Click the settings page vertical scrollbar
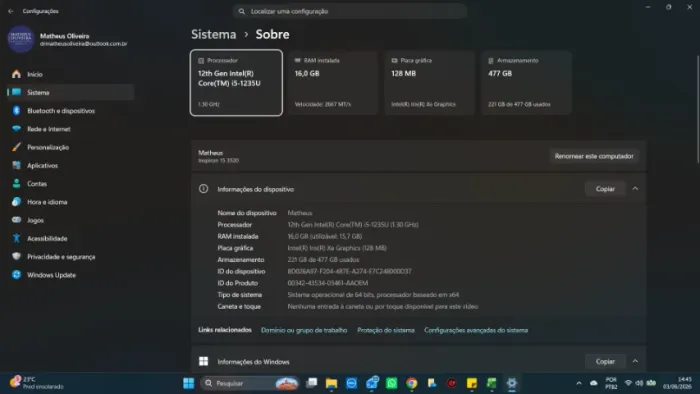 click(697, 109)
